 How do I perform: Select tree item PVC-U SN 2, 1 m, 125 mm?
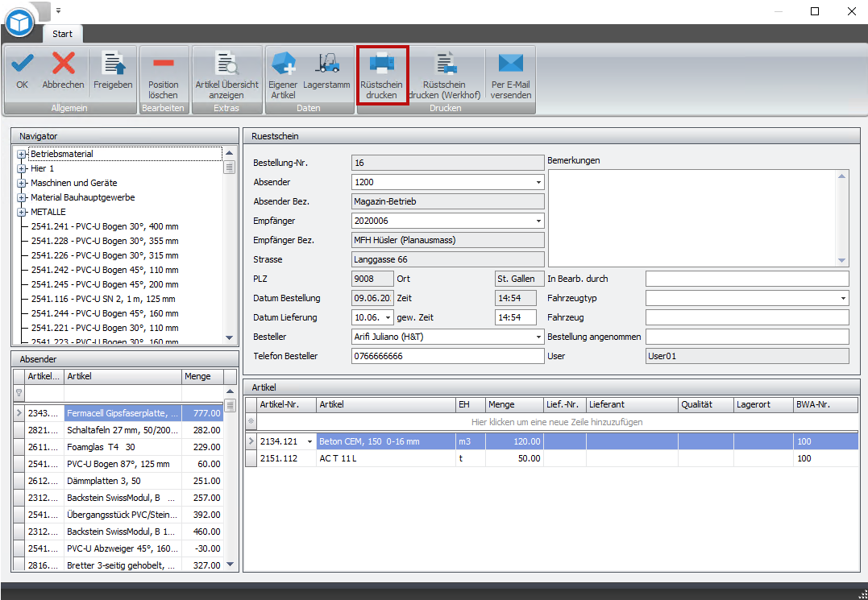tap(103, 299)
